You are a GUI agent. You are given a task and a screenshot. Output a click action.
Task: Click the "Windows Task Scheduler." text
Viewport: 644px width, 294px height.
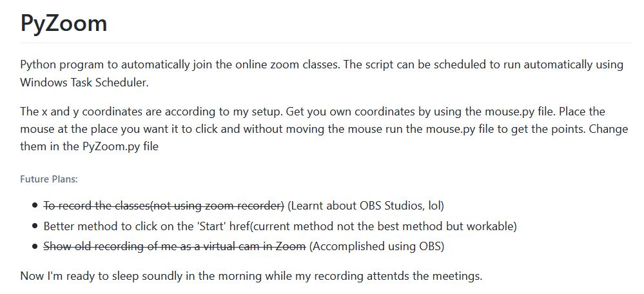click(84, 82)
